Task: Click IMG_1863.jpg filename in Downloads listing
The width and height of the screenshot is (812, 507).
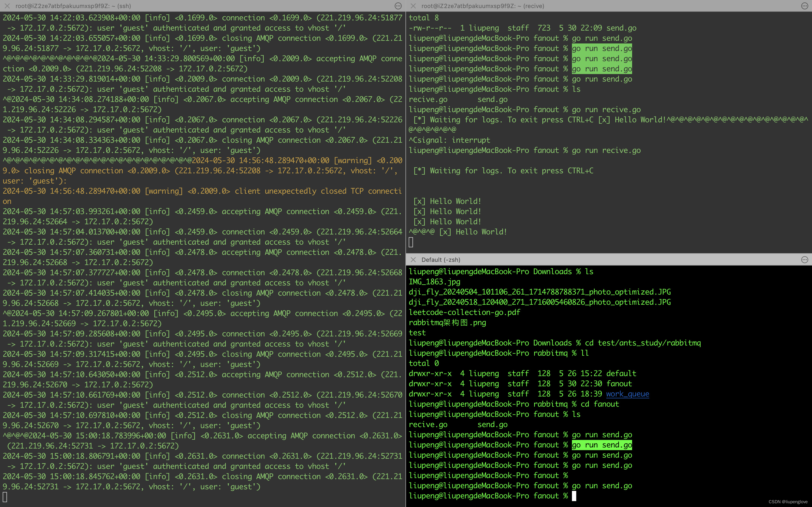Action: (434, 282)
